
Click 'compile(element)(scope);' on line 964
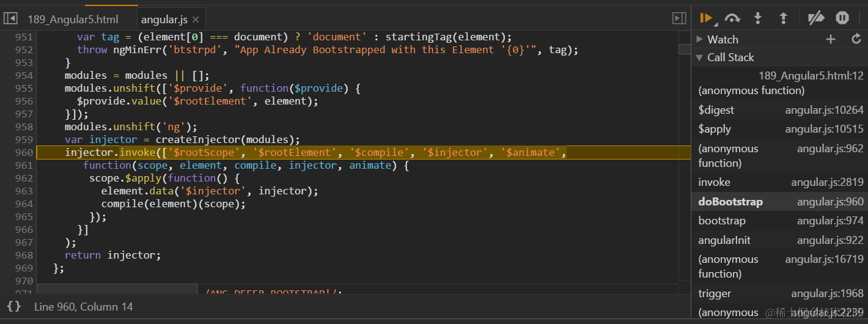coord(173,204)
